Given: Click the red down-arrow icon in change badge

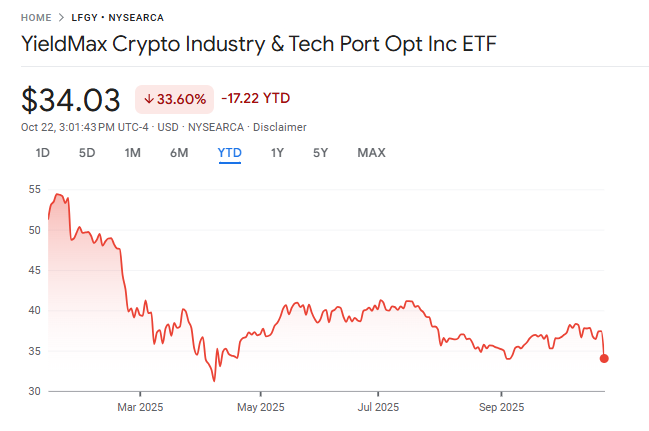Looking at the screenshot, I should coord(149,99).
